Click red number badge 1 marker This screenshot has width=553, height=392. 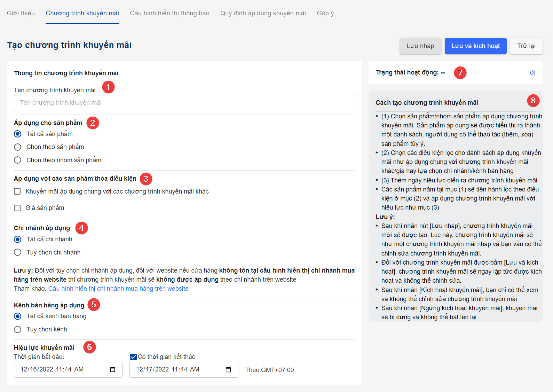(x=108, y=87)
